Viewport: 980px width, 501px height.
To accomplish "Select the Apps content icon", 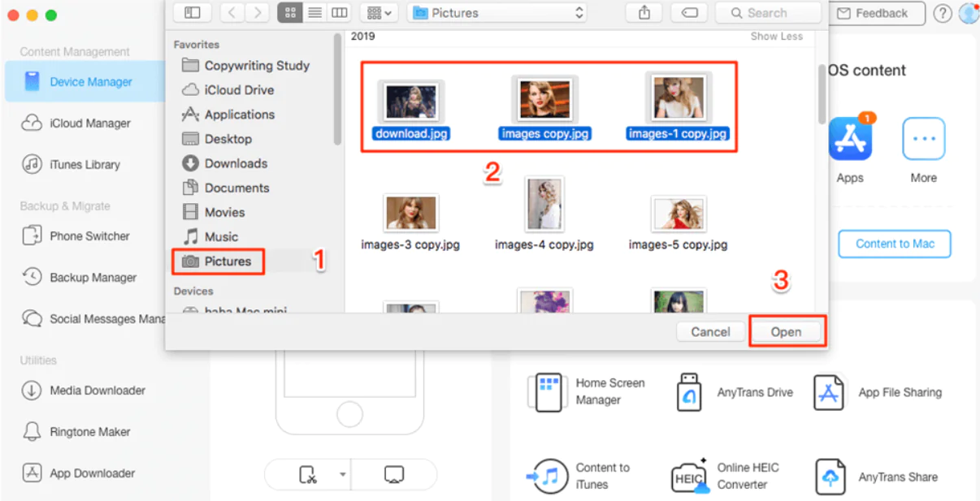I will [850, 138].
